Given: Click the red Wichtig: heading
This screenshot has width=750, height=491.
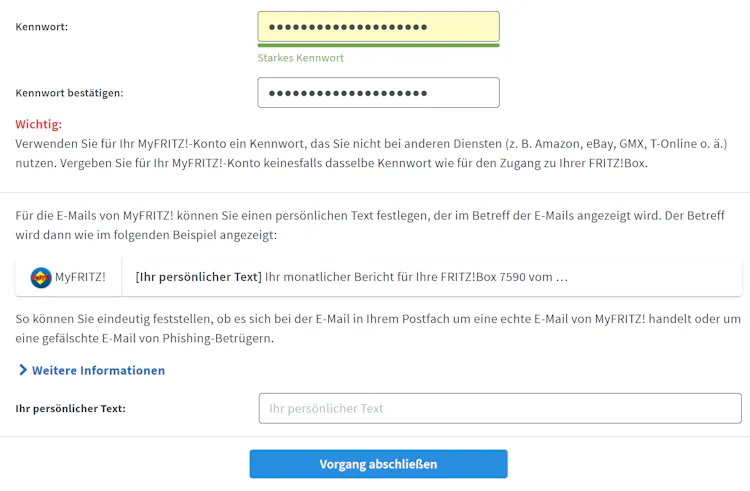Looking at the screenshot, I should tap(38, 125).
